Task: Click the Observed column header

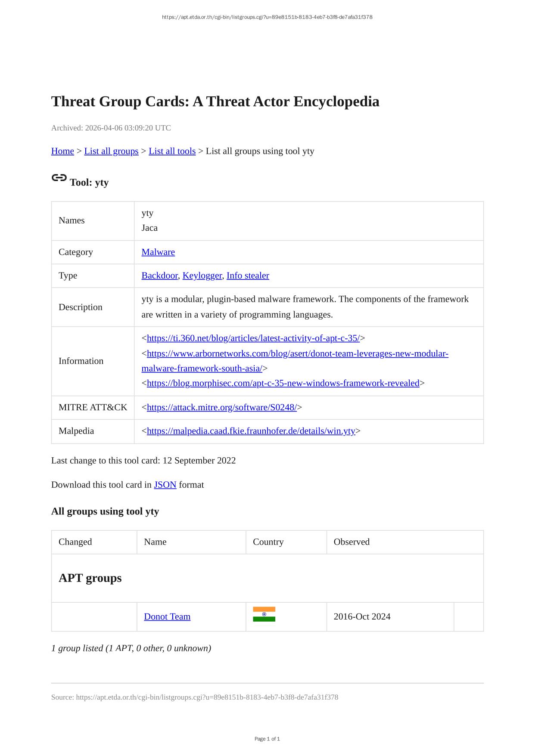Action: point(351,542)
